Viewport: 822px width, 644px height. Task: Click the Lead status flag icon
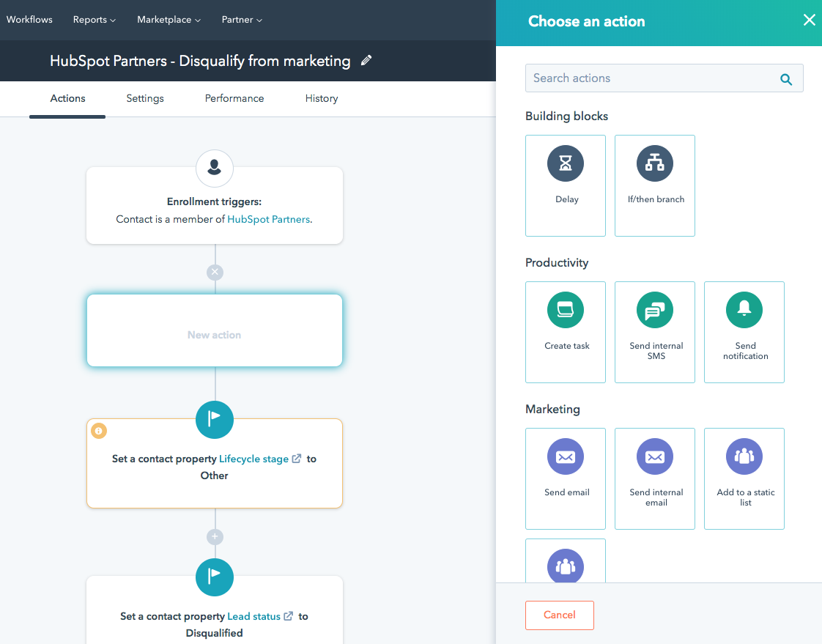(215, 577)
